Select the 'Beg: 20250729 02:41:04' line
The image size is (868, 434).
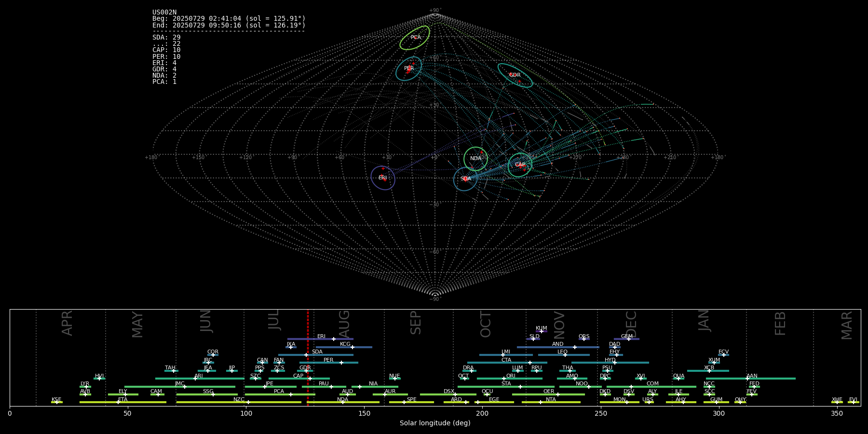pos(229,19)
